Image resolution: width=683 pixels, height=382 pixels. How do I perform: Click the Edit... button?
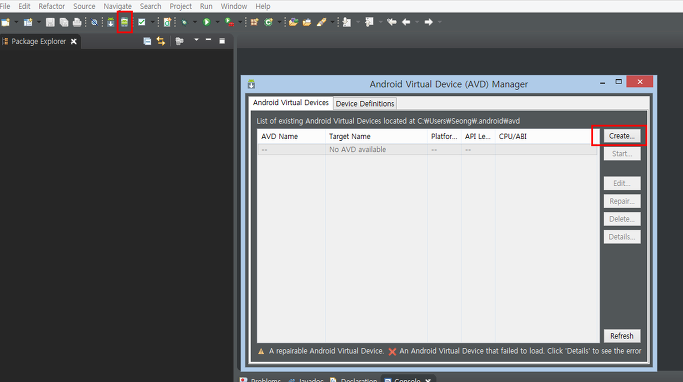pyautogui.click(x=622, y=183)
